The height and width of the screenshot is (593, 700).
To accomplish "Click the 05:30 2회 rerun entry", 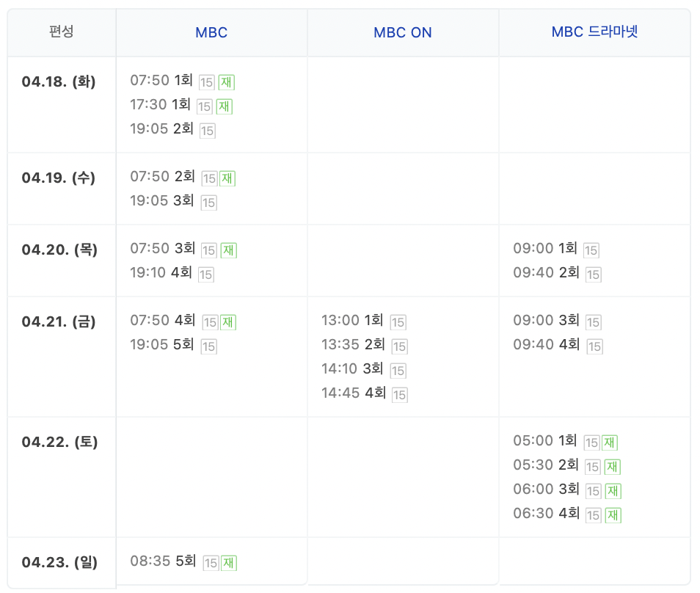I will (546, 465).
